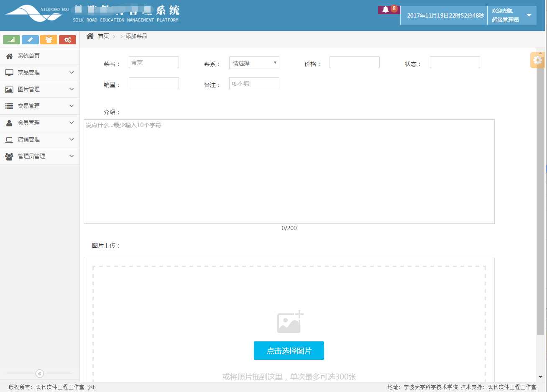Focus the 菜名 input field
Viewport: 547px width, 392px height.
coord(154,62)
